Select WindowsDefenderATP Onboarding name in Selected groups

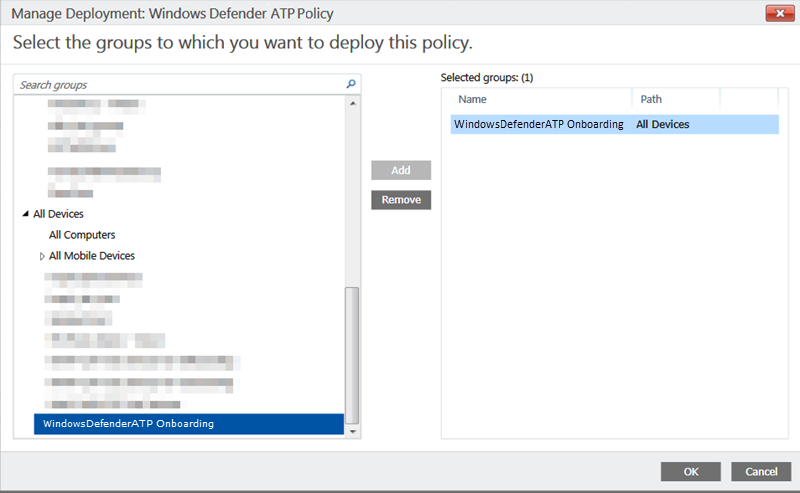(x=539, y=125)
